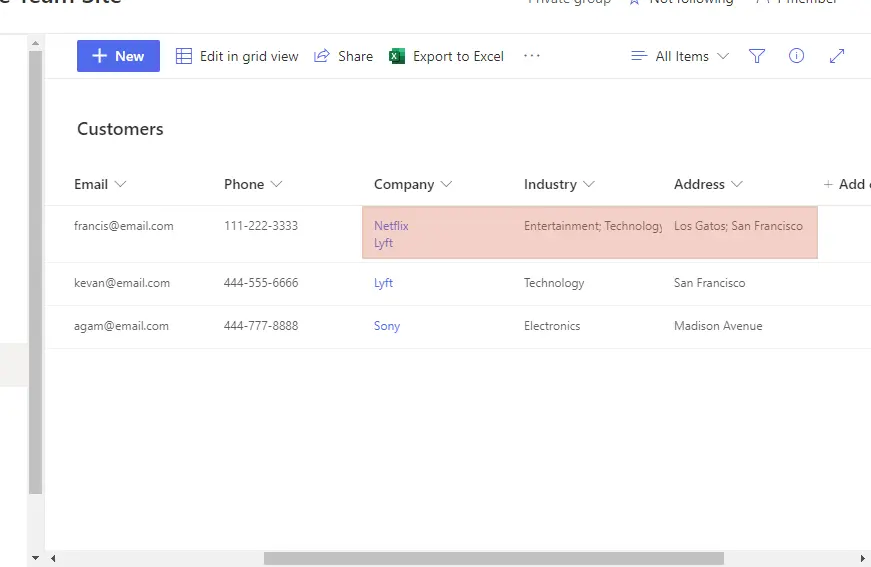Click the scroll down arrow
Viewport: 871px width, 567px height.
point(36,558)
